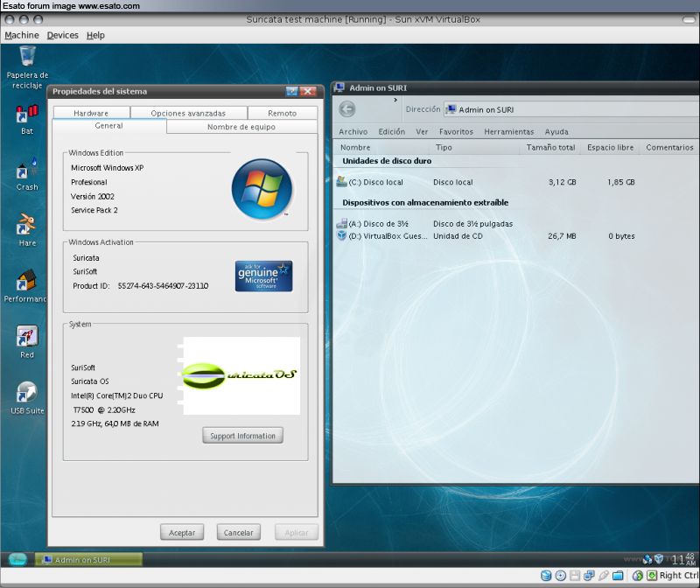The image size is (700, 588).
Task: Open the Herramientas menu
Action: point(509,132)
